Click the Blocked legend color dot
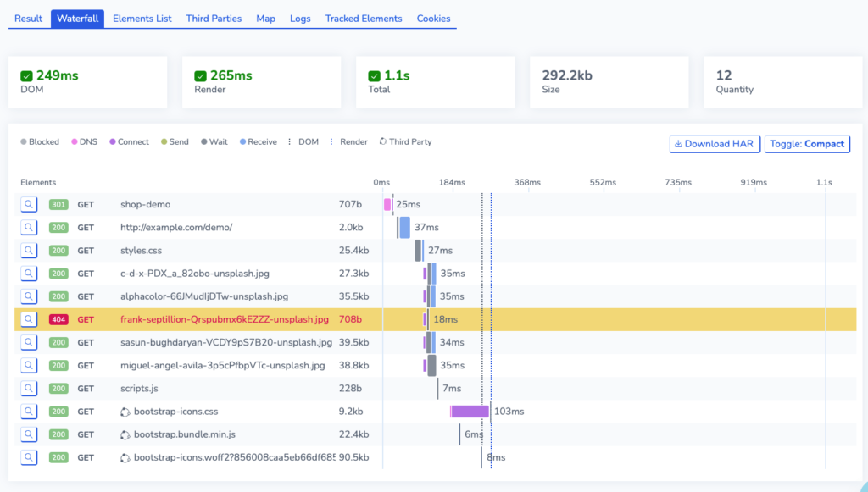868x492 pixels. point(24,141)
